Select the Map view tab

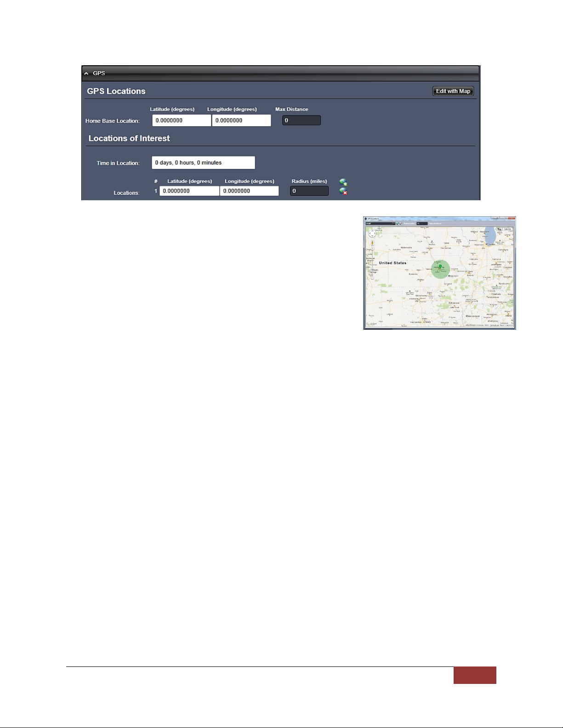point(499,229)
